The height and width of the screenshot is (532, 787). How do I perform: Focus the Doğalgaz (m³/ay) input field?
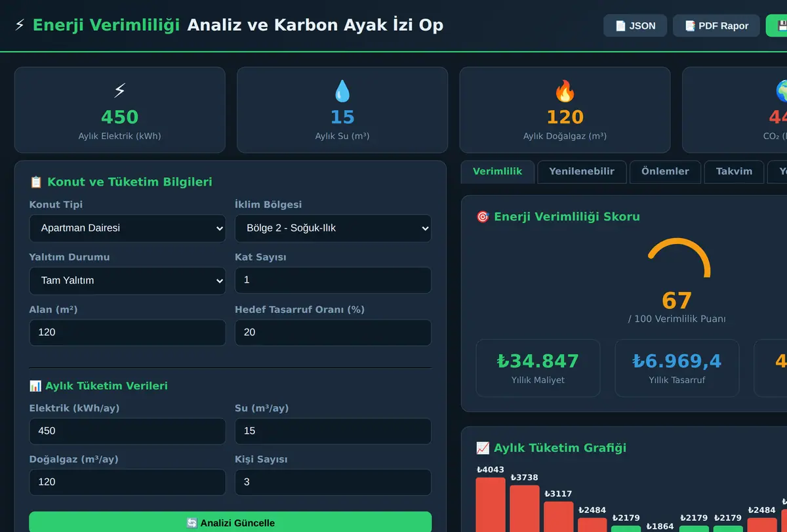127,482
